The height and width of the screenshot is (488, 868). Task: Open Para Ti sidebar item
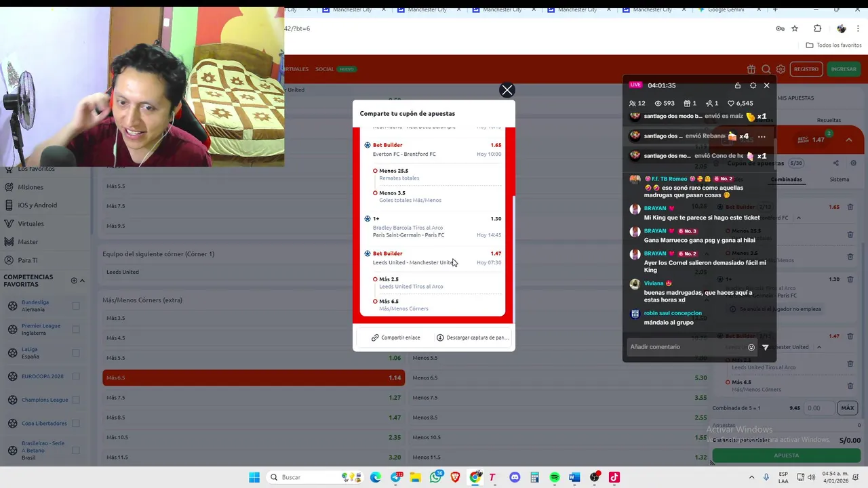(28, 260)
